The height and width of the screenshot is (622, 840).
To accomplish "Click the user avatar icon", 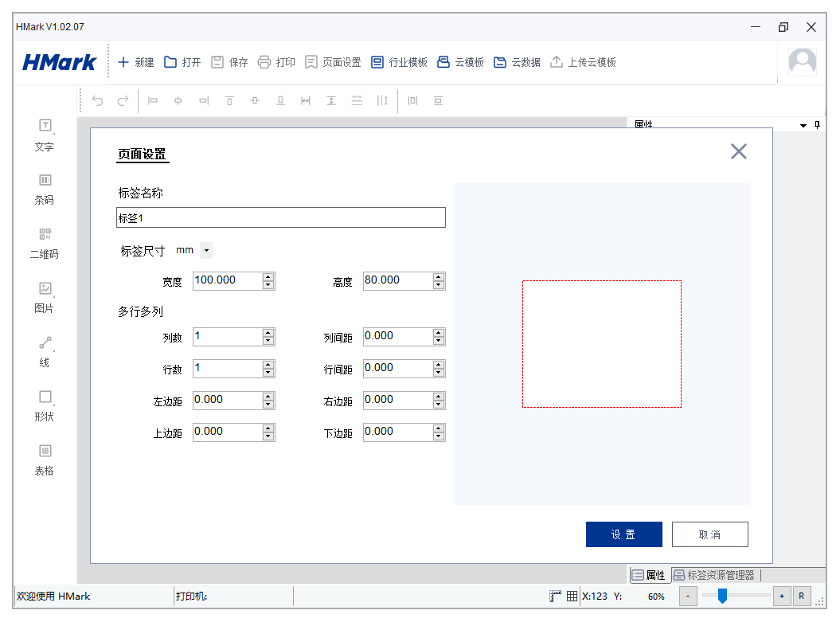I will coord(802,61).
